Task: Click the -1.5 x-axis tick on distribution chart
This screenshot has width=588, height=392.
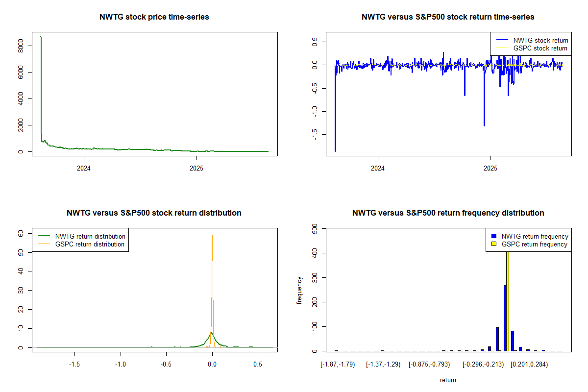Action: (x=74, y=365)
